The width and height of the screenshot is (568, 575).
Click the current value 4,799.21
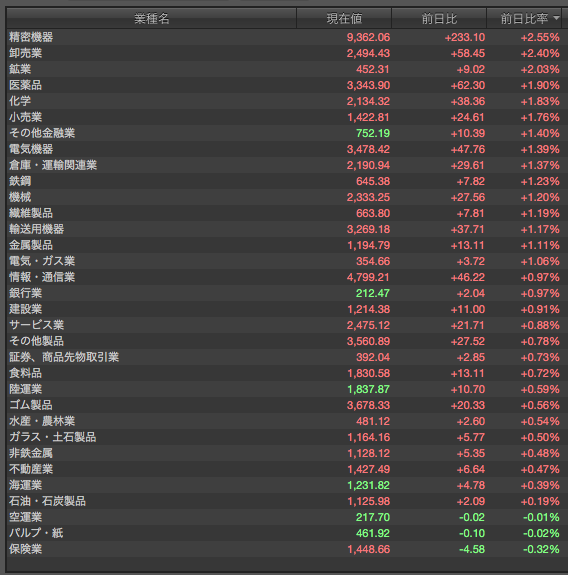tap(368, 278)
